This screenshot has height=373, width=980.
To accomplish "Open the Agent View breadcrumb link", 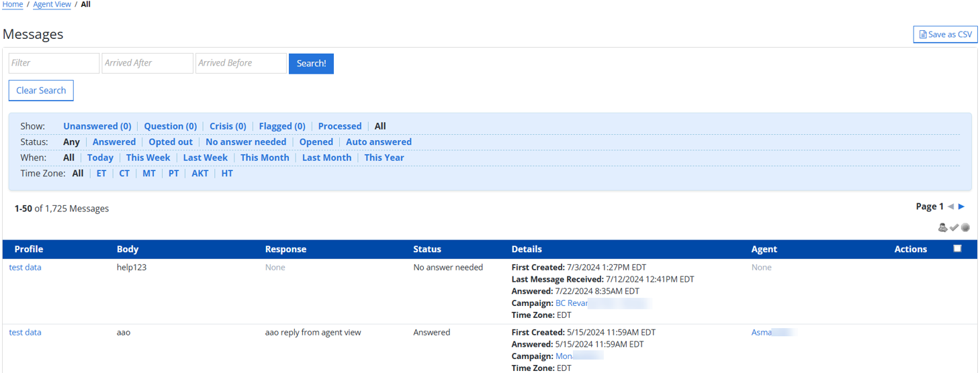I will point(52,5).
